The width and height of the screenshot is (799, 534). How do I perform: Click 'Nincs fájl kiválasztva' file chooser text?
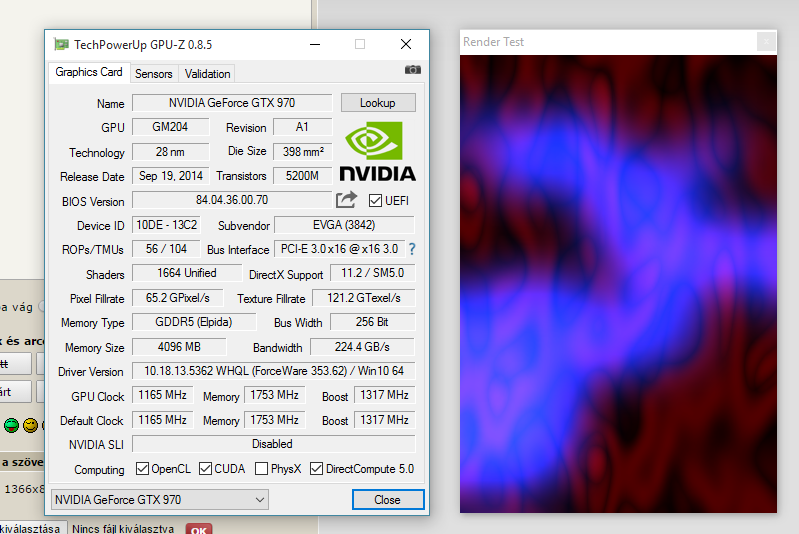tap(123, 529)
